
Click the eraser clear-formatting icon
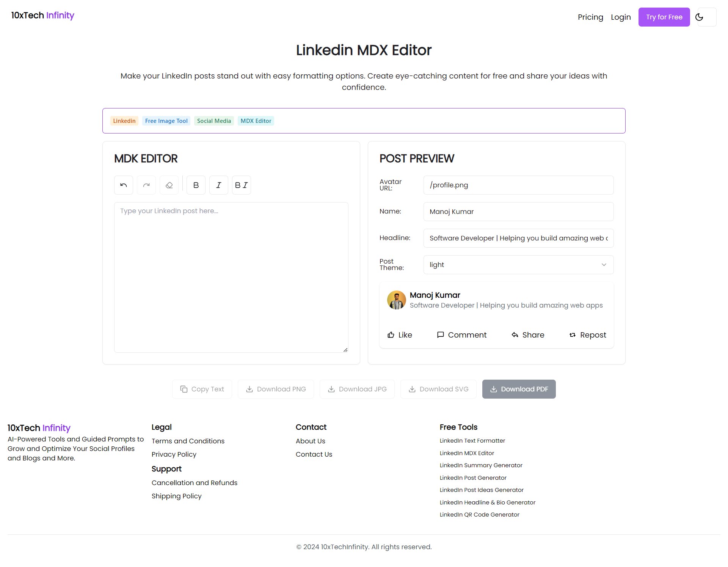pyautogui.click(x=169, y=185)
